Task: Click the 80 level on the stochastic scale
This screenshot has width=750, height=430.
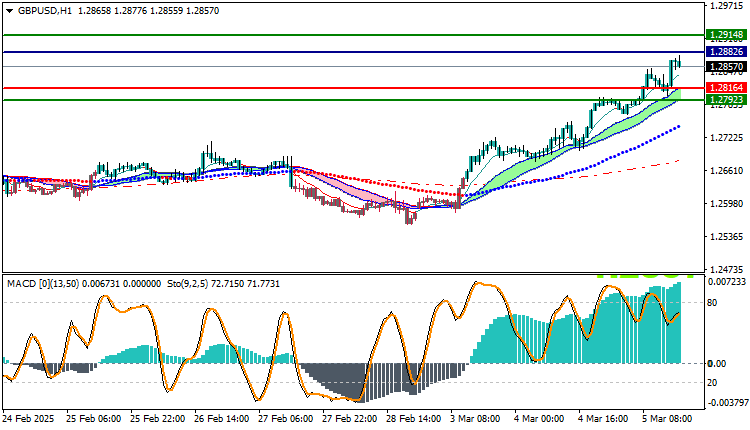Action: (712, 303)
